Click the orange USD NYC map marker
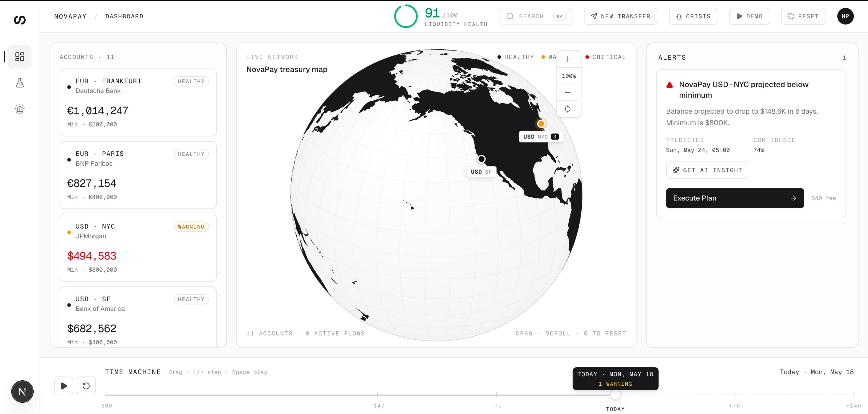868x414 pixels. tap(541, 124)
